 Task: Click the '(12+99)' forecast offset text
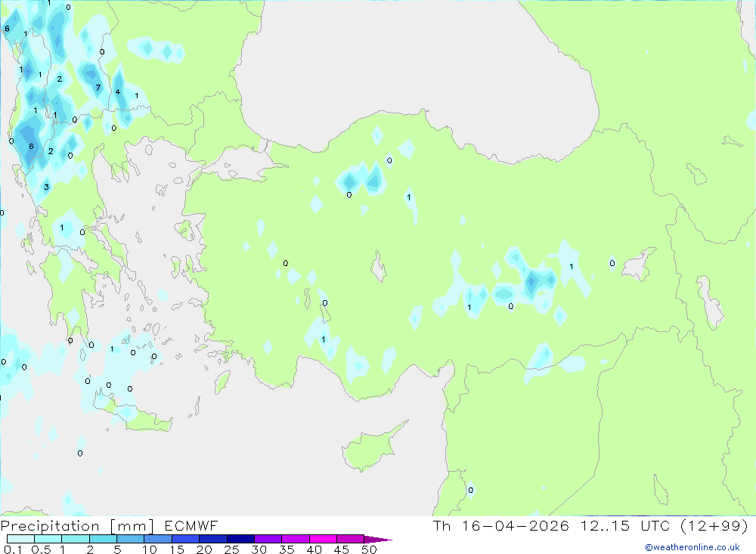[714, 525]
